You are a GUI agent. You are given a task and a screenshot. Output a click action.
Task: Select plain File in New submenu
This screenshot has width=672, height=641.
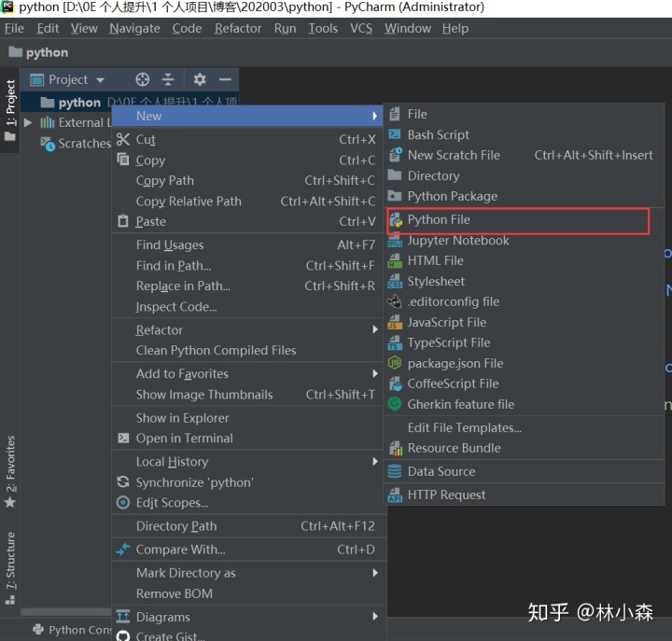(x=525, y=114)
